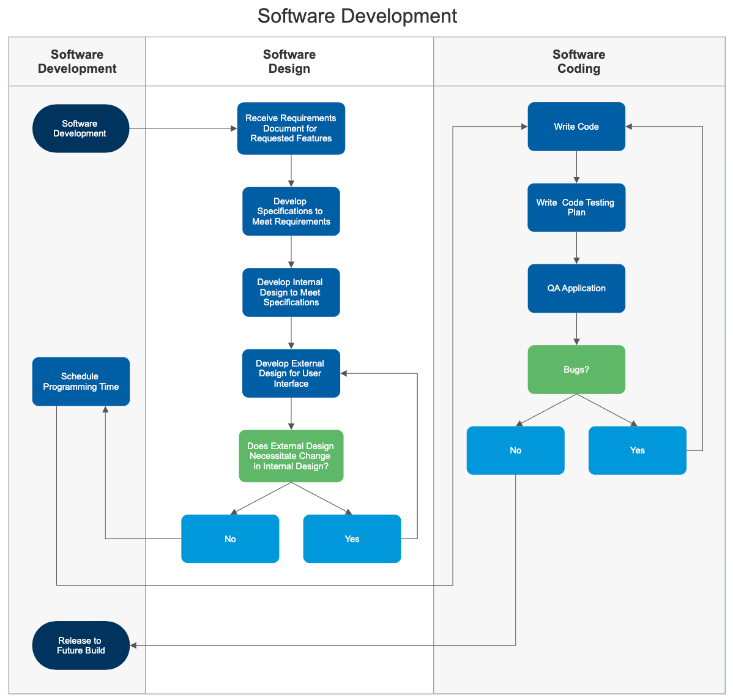Choose "No" under the Bugs decision

515,450
